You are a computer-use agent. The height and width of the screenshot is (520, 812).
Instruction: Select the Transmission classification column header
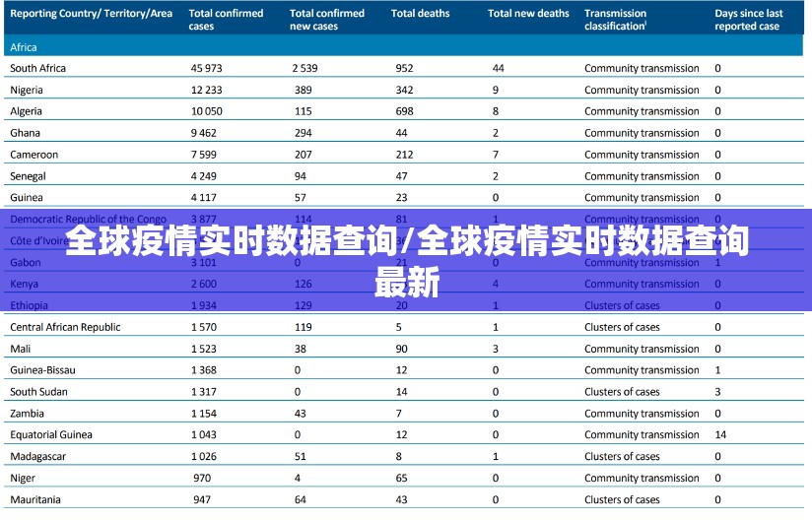615,20
